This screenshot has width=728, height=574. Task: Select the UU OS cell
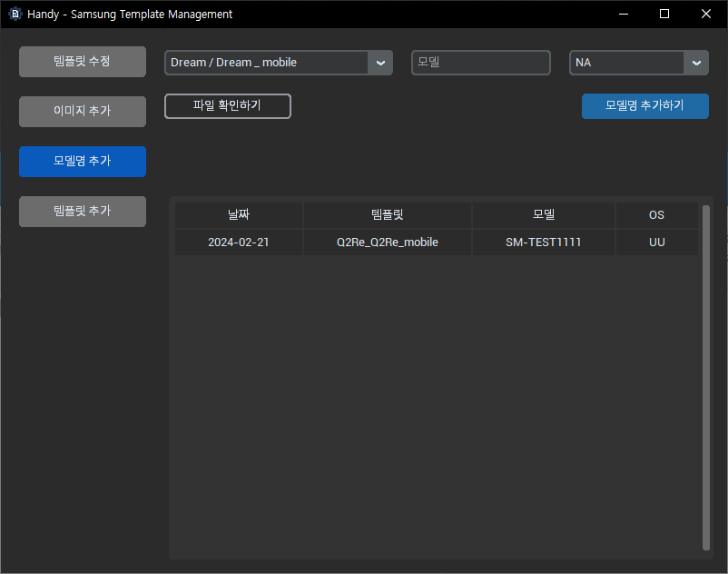(x=656, y=242)
